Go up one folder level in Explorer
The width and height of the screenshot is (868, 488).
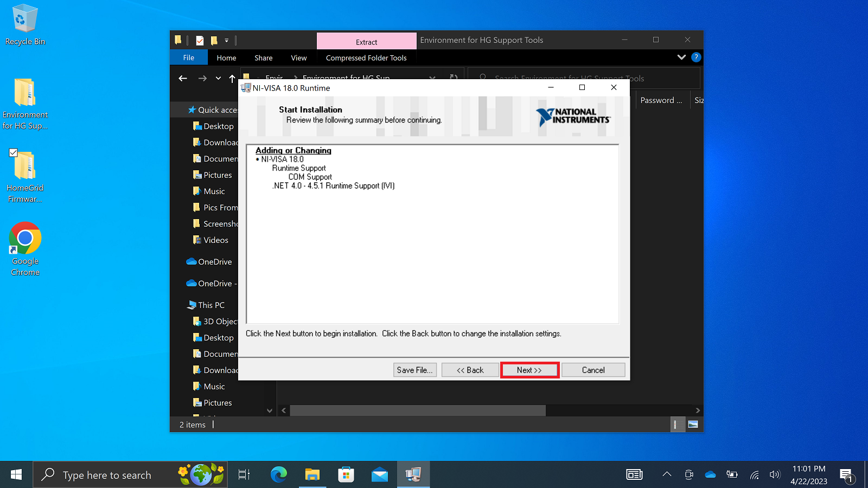click(232, 78)
